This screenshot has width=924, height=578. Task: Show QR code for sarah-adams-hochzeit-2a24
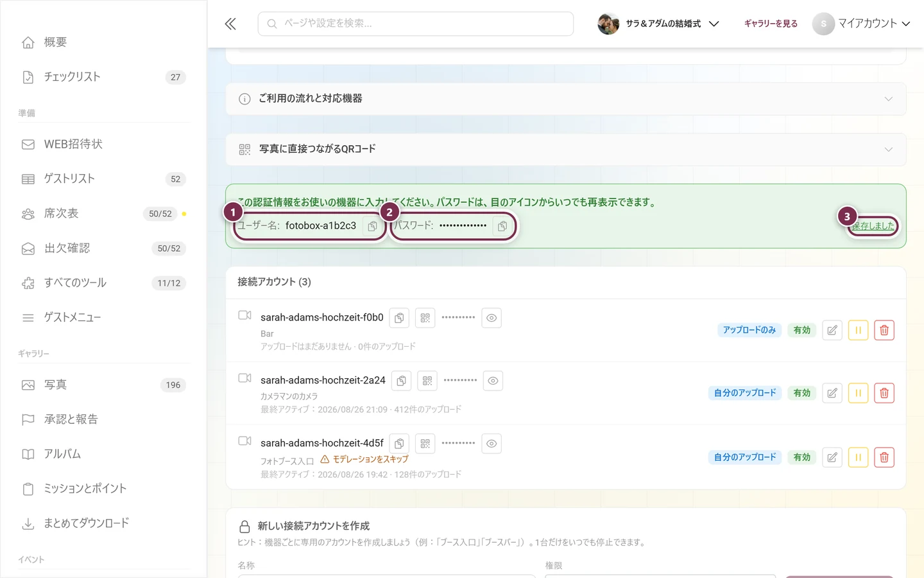pos(427,381)
